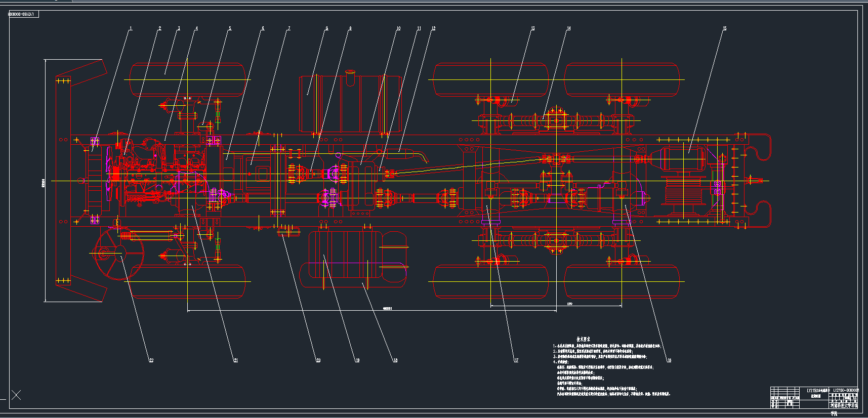
Task: Select callout number 22 label
Action: click(x=151, y=360)
